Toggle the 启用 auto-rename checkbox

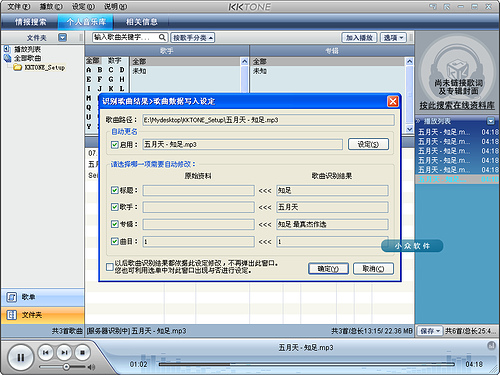pyautogui.click(x=115, y=145)
